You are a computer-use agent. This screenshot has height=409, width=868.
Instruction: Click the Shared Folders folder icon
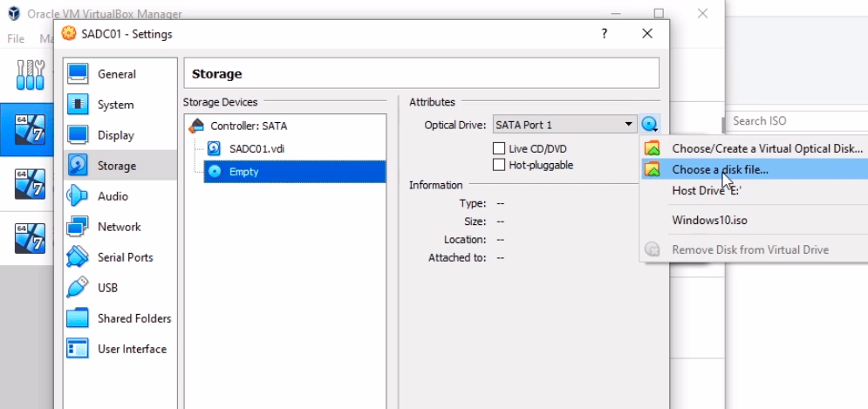78,318
